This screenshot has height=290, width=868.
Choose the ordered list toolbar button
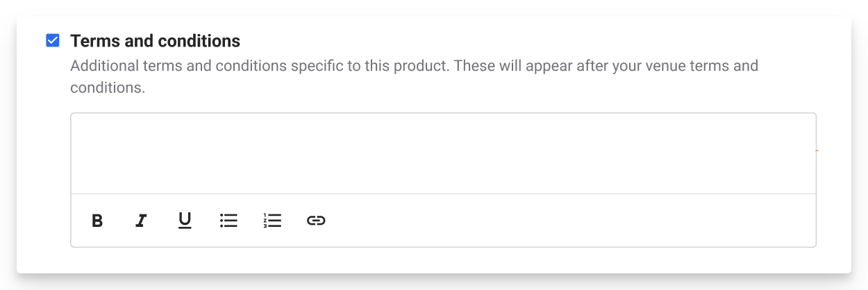[x=272, y=221]
